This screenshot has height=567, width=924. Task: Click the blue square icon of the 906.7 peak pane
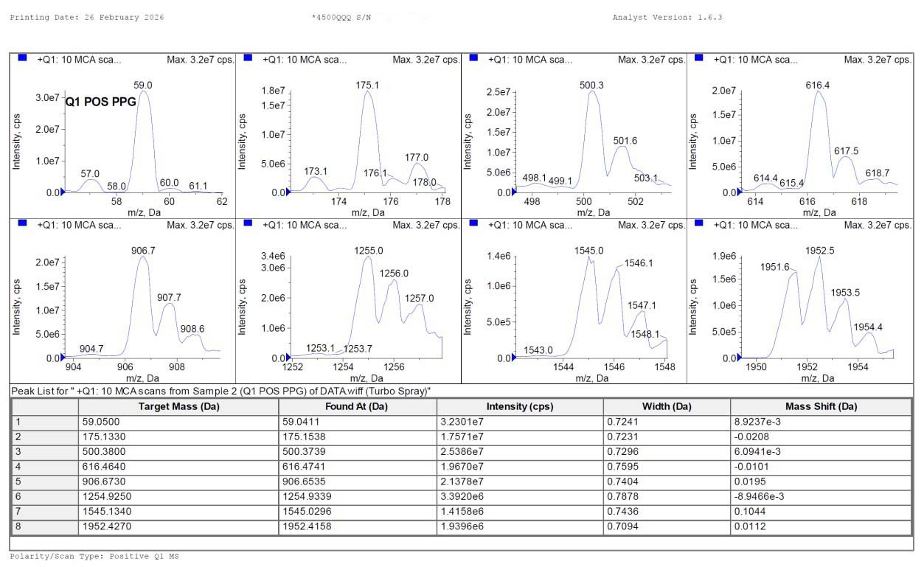click(23, 223)
